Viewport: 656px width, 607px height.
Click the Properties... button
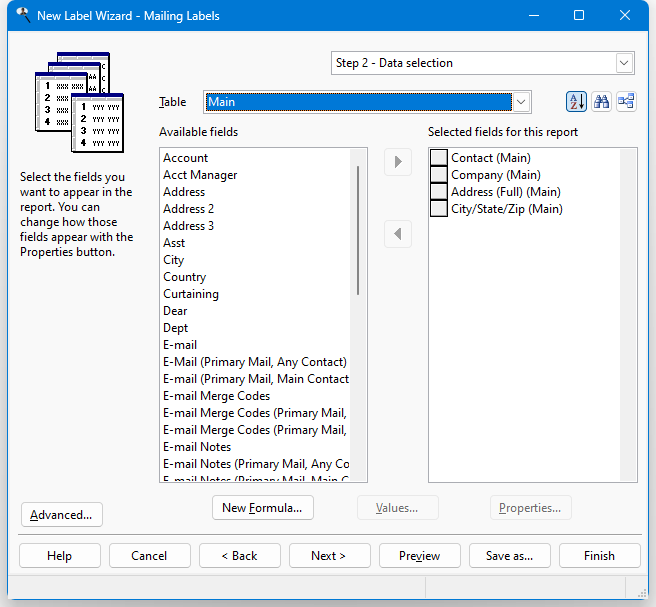click(530, 508)
